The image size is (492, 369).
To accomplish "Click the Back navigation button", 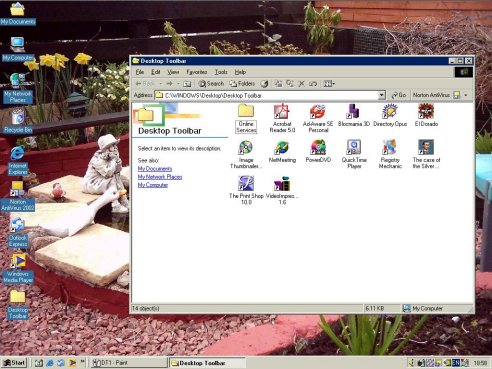I will tap(145, 84).
